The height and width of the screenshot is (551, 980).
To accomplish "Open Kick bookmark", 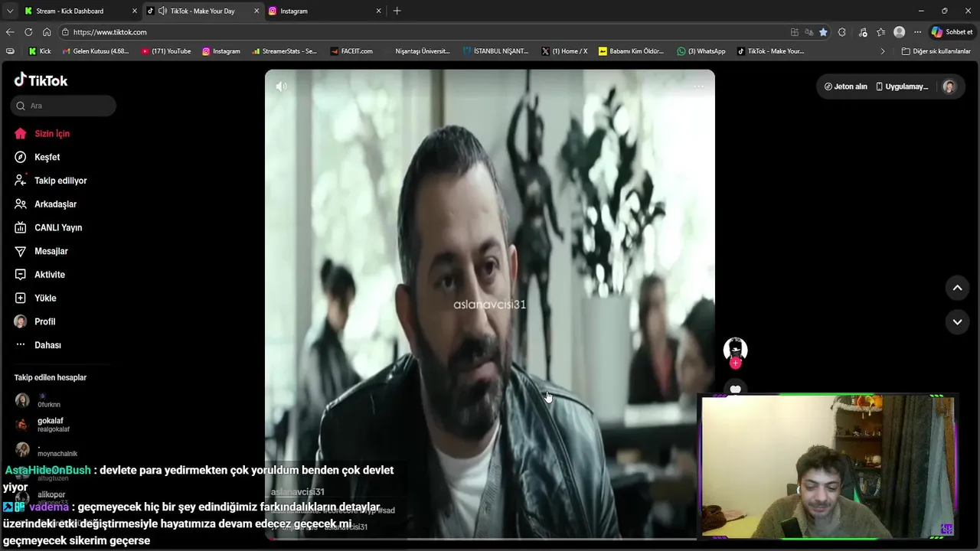I will pyautogui.click(x=40, y=51).
